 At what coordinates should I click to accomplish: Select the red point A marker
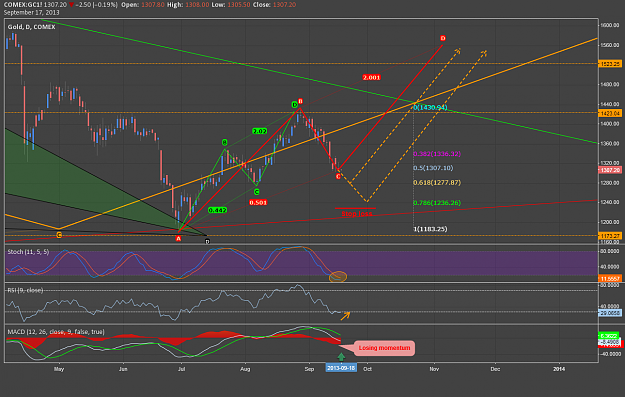pyautogui.click(x=179, y=238)
